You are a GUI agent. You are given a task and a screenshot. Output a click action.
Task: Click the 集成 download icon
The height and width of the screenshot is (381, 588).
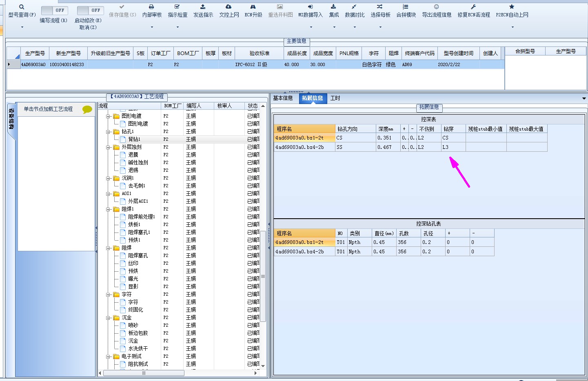333,7
